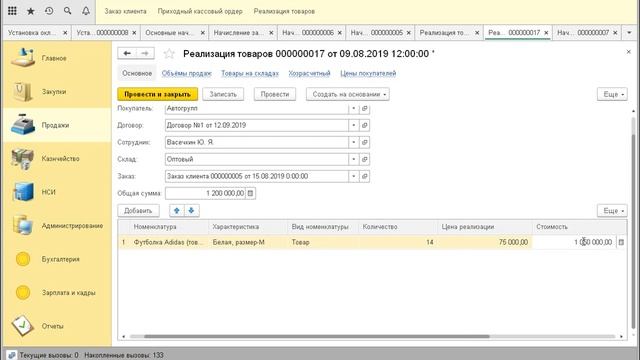Open the Продажи section
The width and height of the screenshot is (640, 360).
click(x=57, y=125)
